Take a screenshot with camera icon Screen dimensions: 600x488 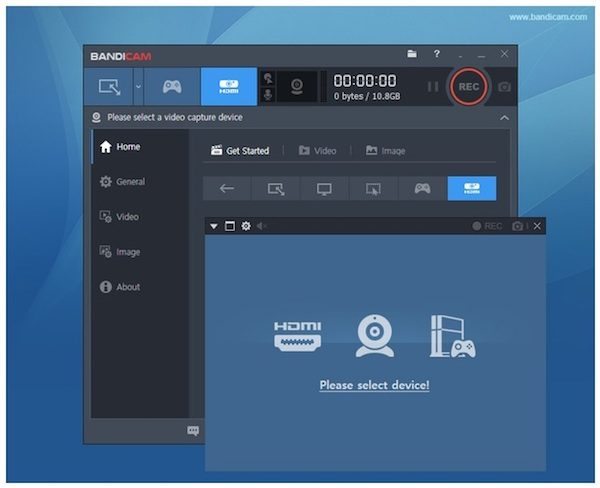(504, 87)
